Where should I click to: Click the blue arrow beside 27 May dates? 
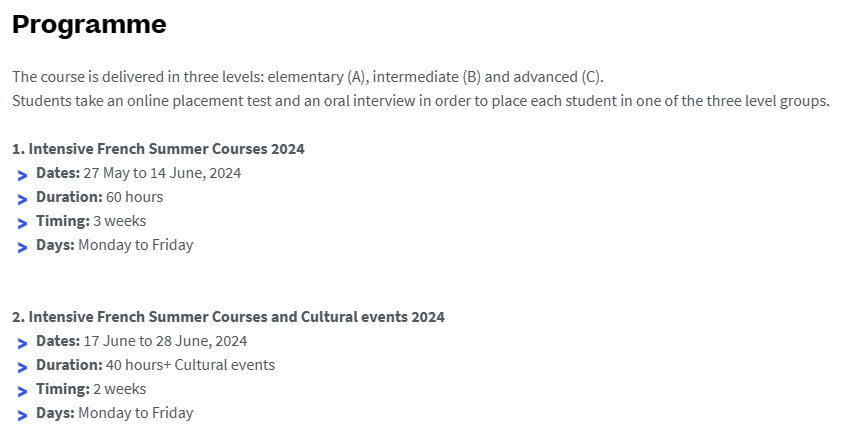tap(22, 175)
